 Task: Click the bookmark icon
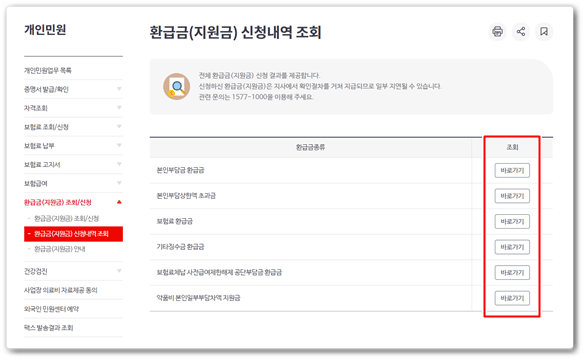544,31
